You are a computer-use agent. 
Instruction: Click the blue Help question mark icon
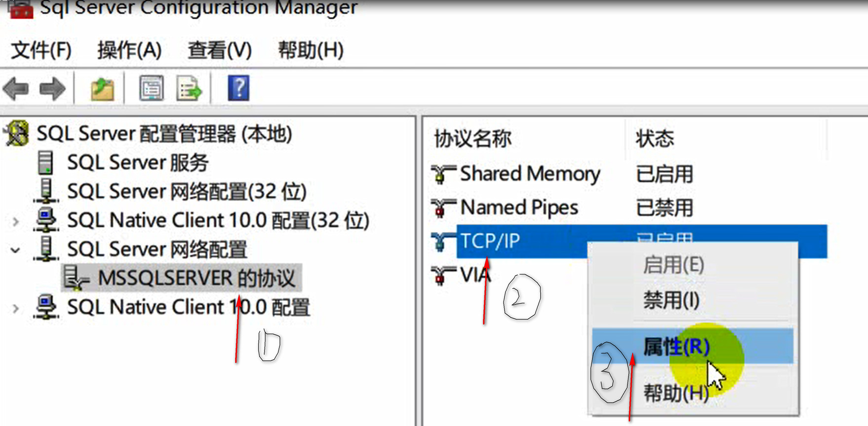[x=238, y=88]
